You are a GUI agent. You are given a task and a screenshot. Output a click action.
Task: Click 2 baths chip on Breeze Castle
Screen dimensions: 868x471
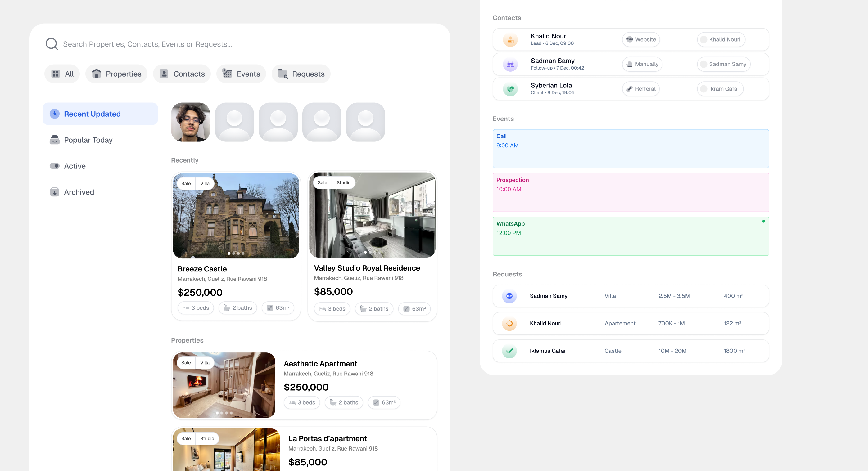238,308
